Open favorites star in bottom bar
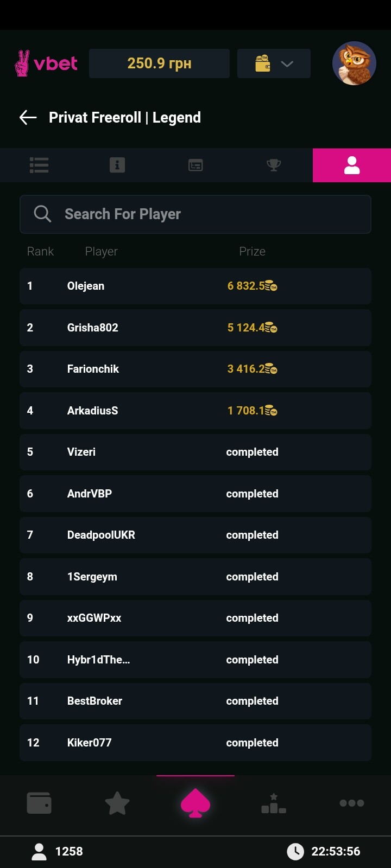Image resolution: width=391 pixels, height=868 pixels. coord(117,803)
